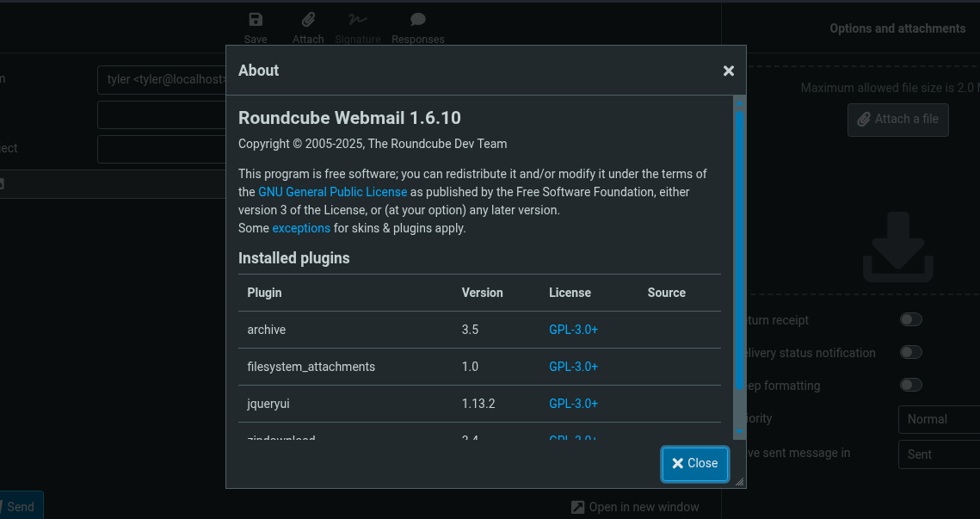
Task: Enable Delivery status notification switch
Action: pos(910,353)
